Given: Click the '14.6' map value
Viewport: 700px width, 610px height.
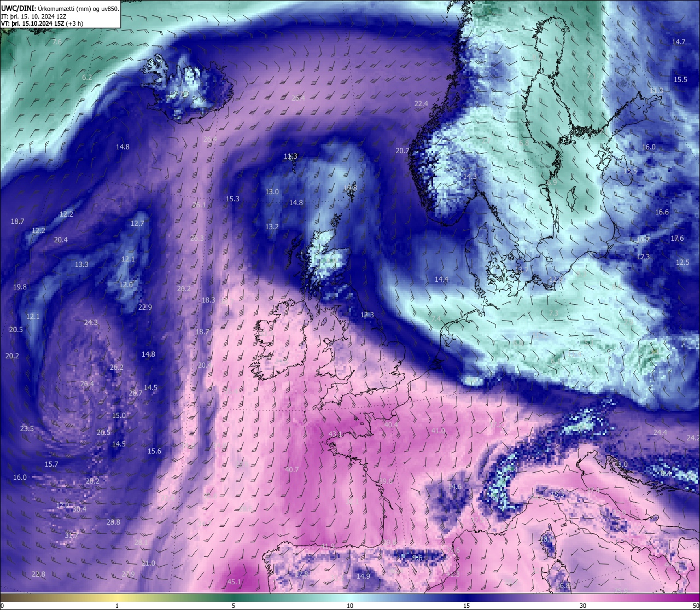Looking at the screenshot, I should click(454, 487).
